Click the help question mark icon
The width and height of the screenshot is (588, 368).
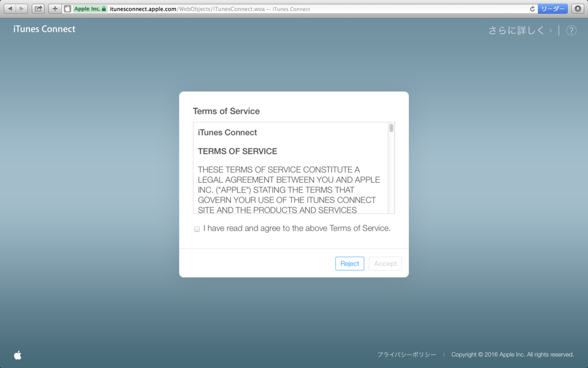(x=571, y=30)
